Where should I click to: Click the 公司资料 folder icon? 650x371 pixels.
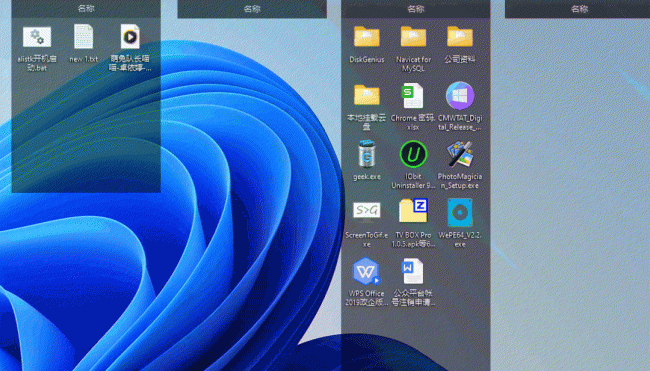tap(460, 37)
